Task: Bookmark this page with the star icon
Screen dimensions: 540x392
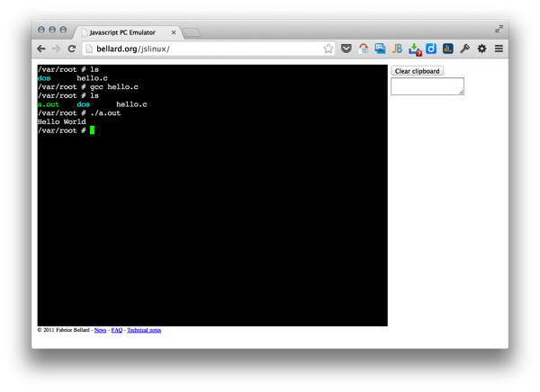Action: (328, 49)
